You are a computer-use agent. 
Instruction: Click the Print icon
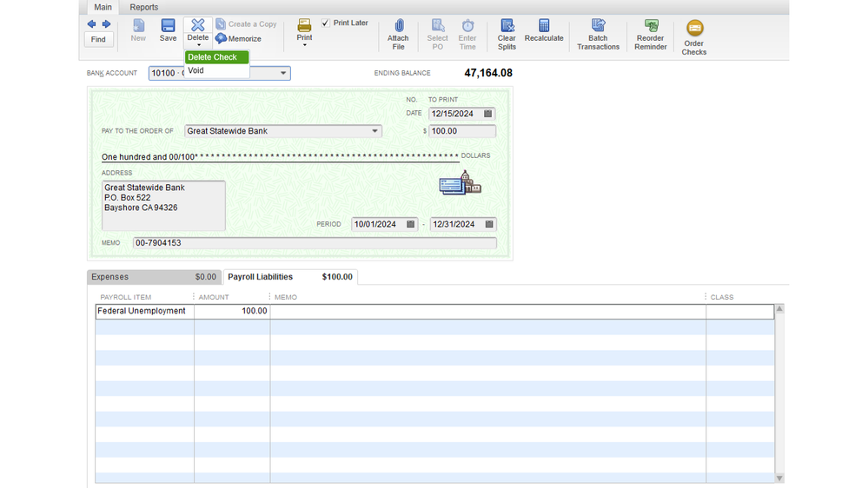304,25
